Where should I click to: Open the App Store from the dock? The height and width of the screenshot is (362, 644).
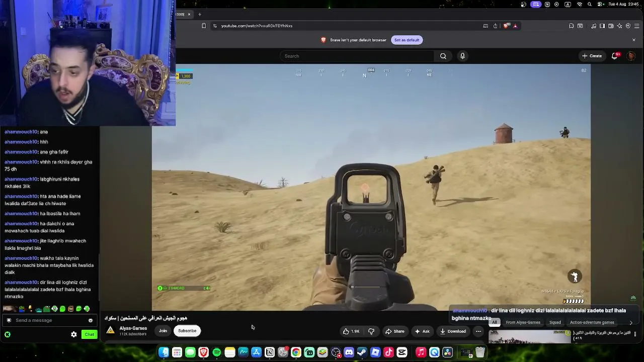pyautogui.click(x=256, y=352)
